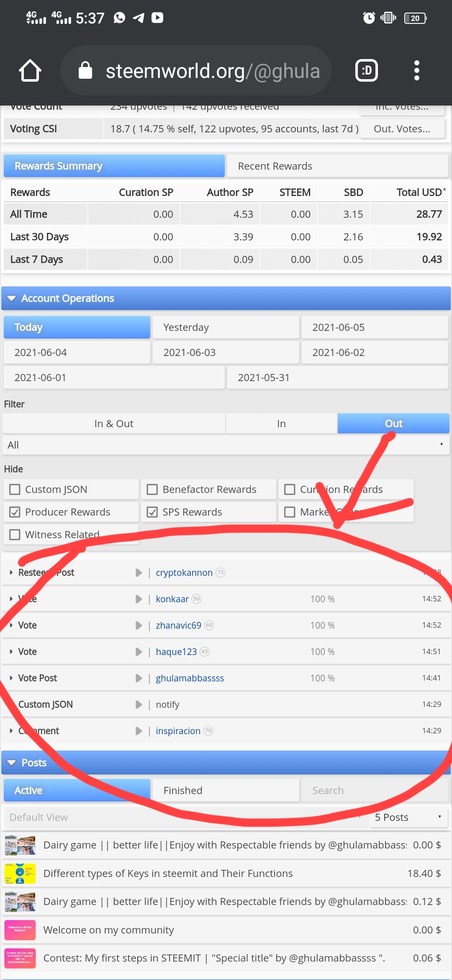
Task: Tap the browser home icon
Action: 30,70
